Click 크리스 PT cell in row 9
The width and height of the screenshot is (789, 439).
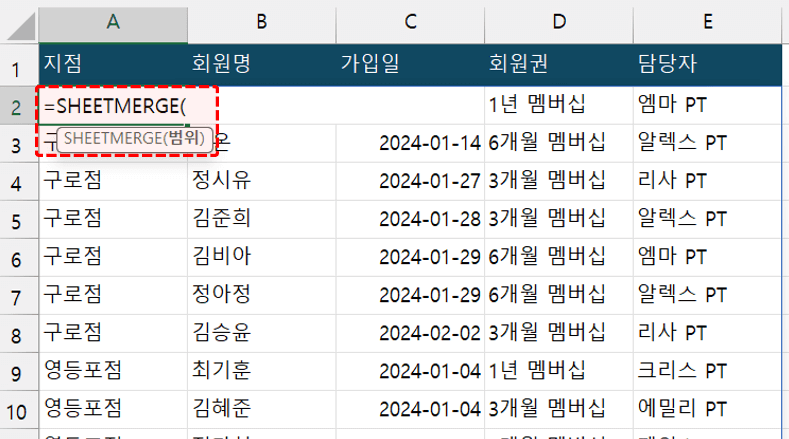(x=707, y=372)
